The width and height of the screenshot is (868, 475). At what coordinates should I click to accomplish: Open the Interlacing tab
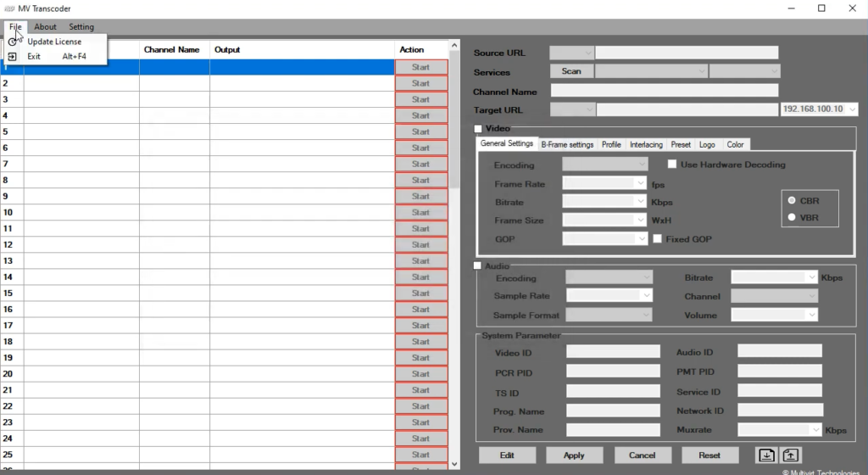pos(646,144)
